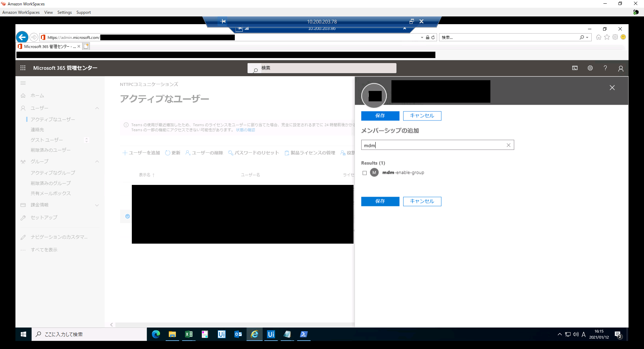
Task: Collapse the ユーザー navigation section
Action: 97,108
